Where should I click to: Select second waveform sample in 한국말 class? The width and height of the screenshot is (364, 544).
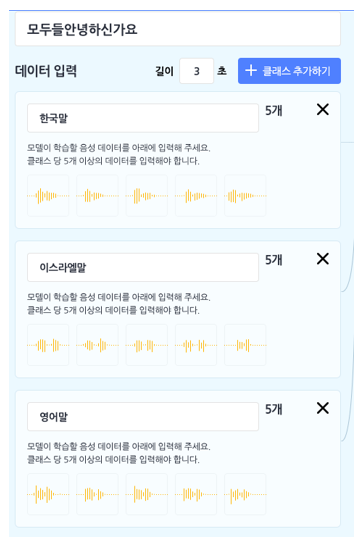click(97, 196)
